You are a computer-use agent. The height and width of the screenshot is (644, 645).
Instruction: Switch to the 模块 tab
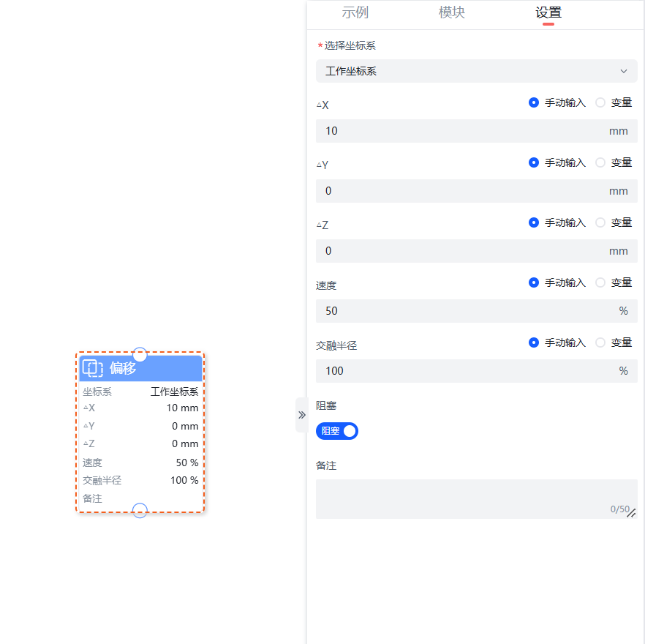[452, 13]
